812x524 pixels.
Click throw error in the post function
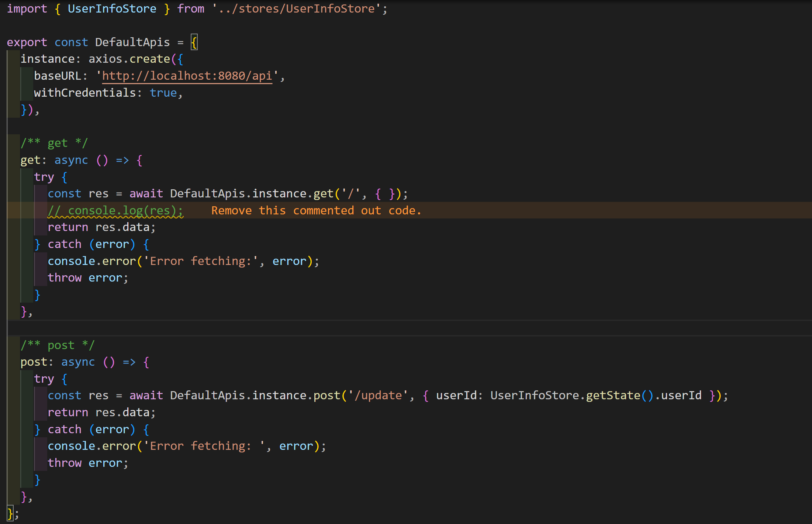click(85, 463)
